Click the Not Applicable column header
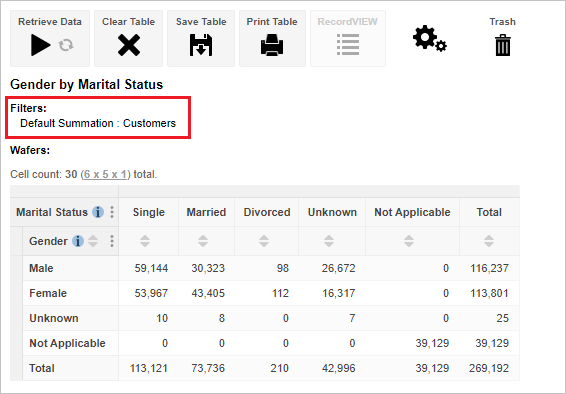The image size is (566, 394). point(412,212)
